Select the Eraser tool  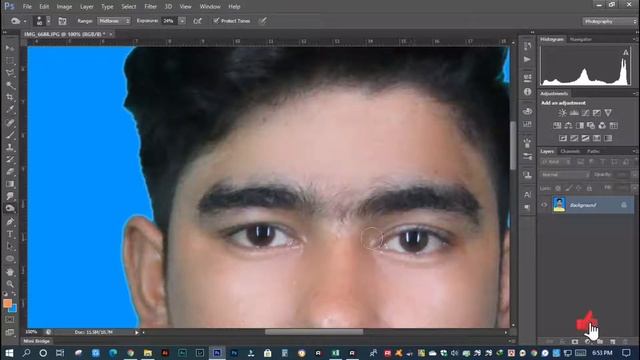point(10,171)
